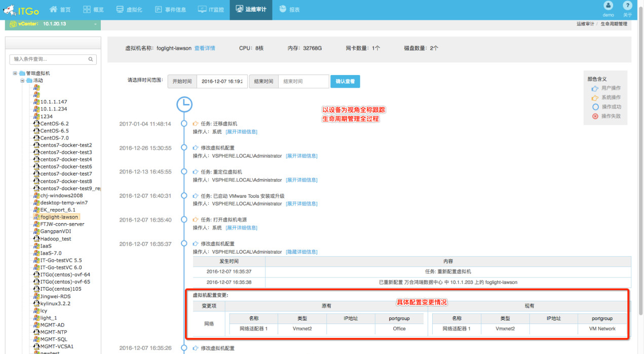Click the 开始时间 date field

[x=221, y=81]
